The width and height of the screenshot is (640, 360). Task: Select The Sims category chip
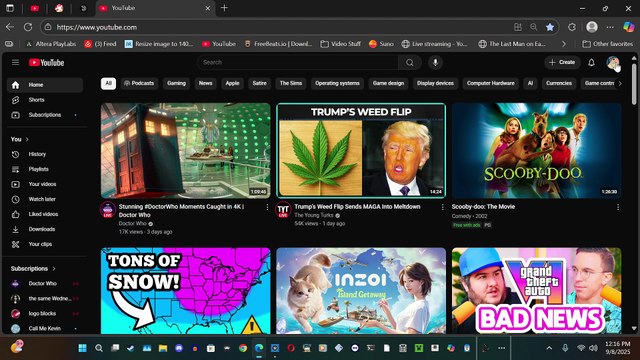pyautogui.click(x=291, y=83)
